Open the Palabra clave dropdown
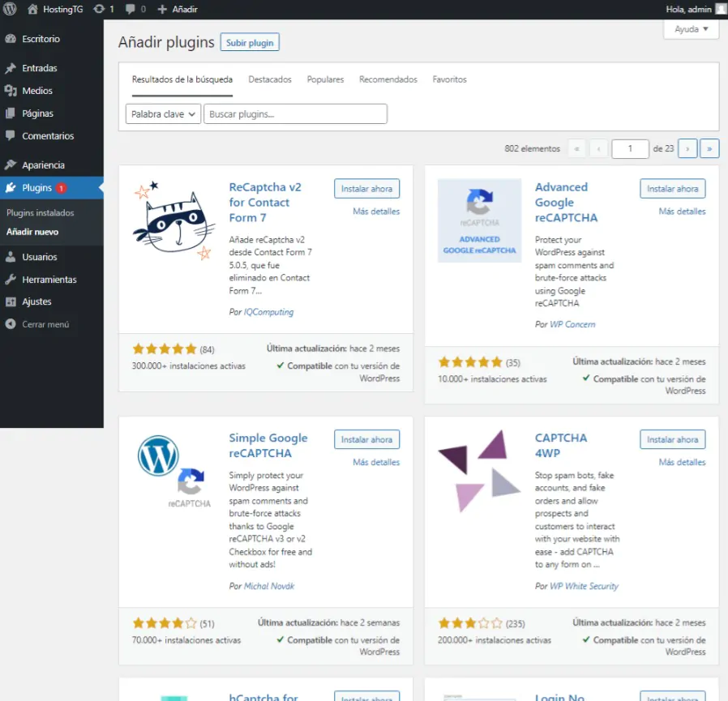Image resolution: width=728 pixels, height=701 pixels. point(163,114)
